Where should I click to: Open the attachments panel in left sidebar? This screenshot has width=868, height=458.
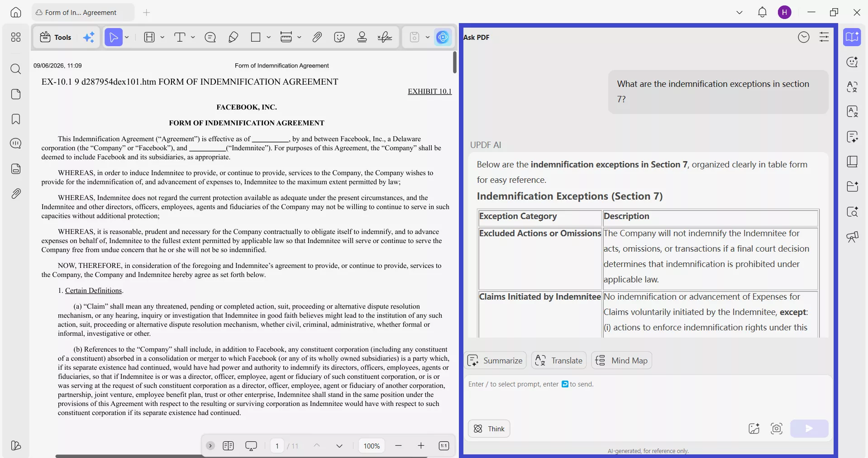pos(16,194)
